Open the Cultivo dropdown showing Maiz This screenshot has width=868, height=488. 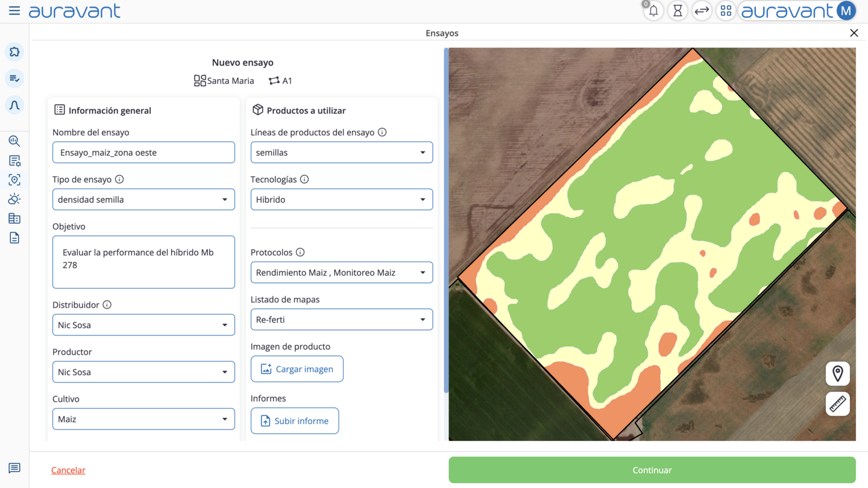[x=143, y=419]
